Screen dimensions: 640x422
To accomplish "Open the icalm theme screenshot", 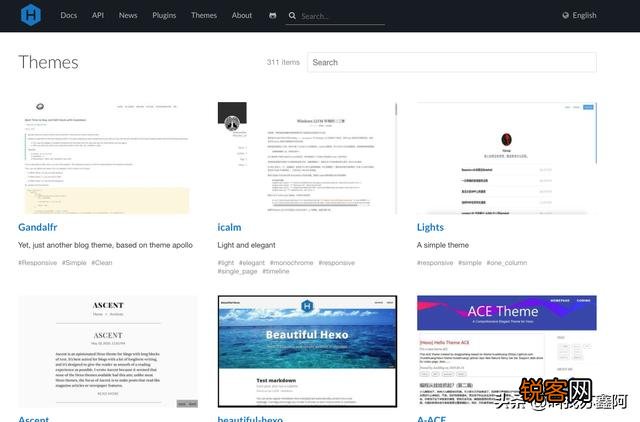I will point(307,158).
